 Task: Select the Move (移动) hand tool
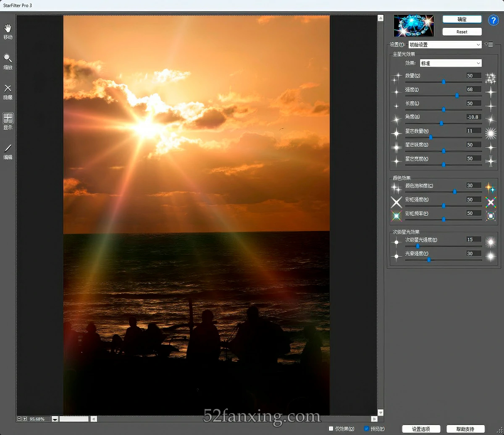coord(8,31)
